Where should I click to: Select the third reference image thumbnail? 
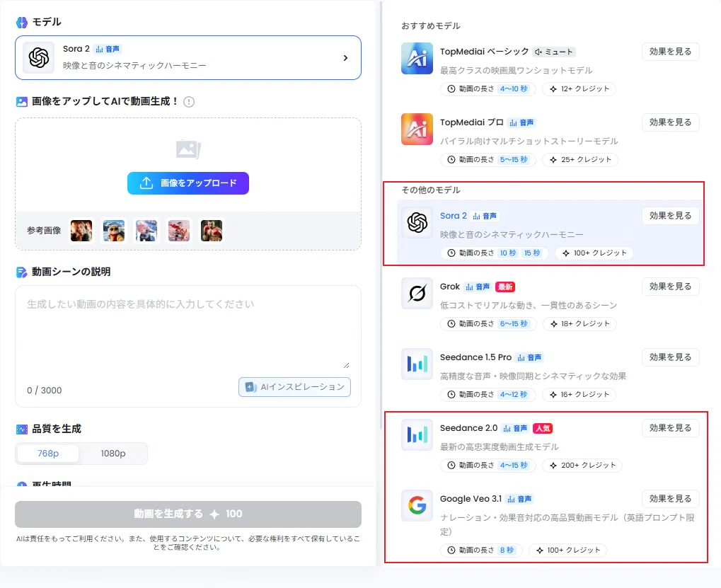[146, 231]
